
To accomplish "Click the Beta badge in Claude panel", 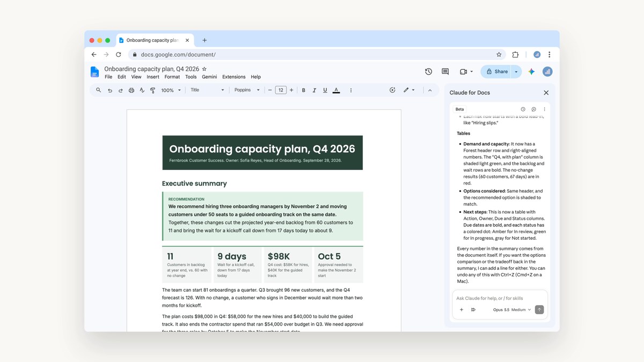I will tap(460, 109).
